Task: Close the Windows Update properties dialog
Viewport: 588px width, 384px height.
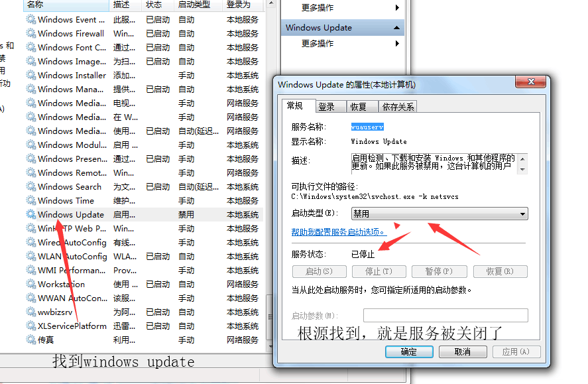Action: pos(530,82)
